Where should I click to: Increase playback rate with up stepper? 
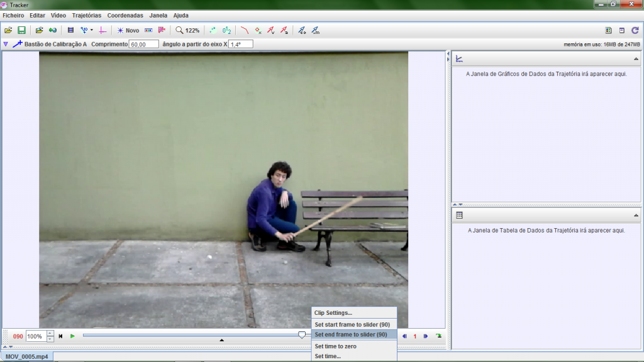click(x=50, y=333)
